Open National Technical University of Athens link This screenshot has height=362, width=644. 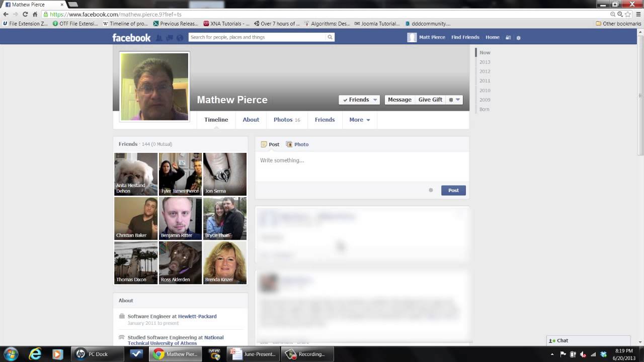pos(176,340)
